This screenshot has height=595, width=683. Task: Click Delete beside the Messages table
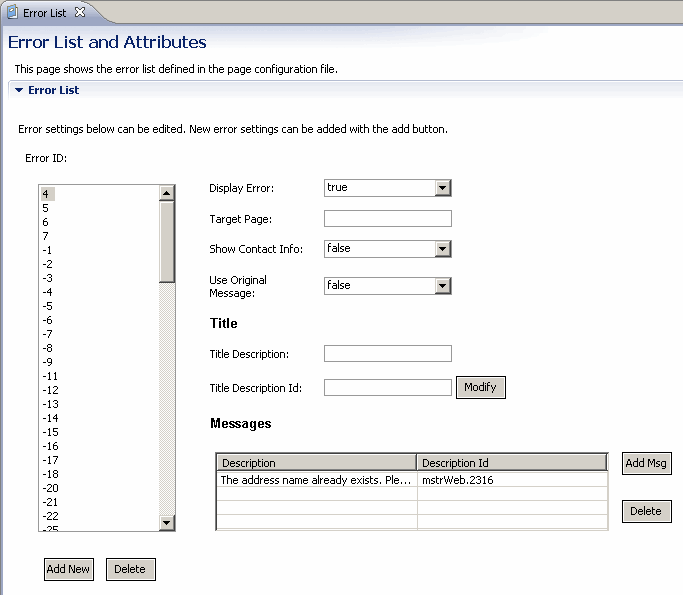point(646,511)
